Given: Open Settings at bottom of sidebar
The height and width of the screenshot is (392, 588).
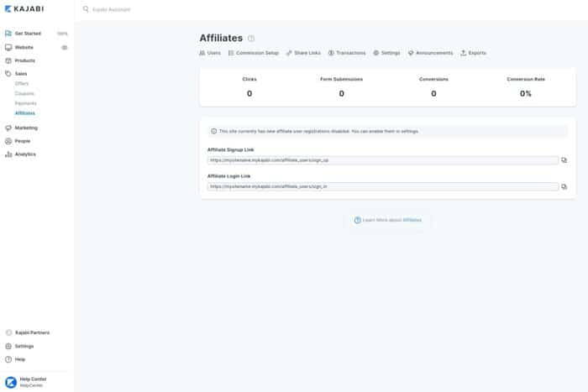Looking at the screenshot, I should point(24,346).
